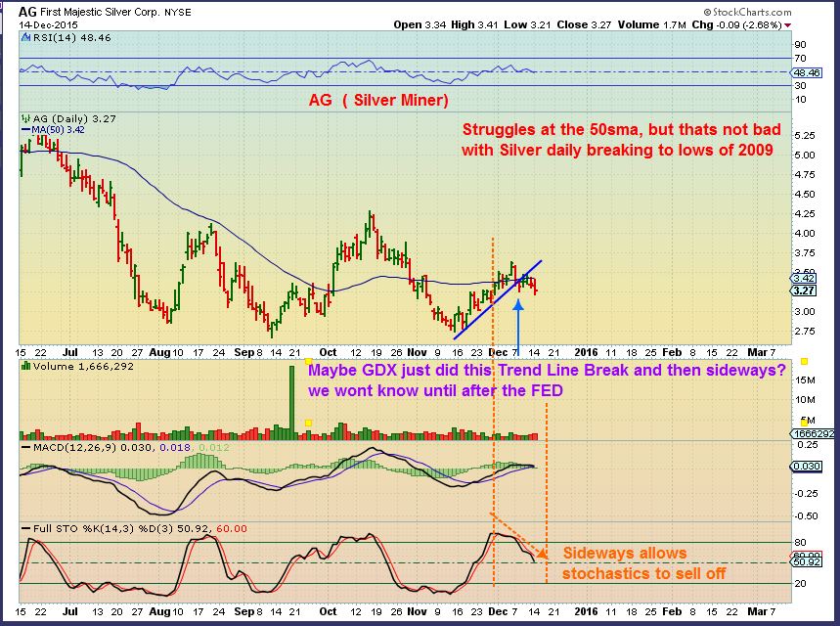Click the small icon before RSI(14) label
This screenshot has width=840, height=626.
25,37
